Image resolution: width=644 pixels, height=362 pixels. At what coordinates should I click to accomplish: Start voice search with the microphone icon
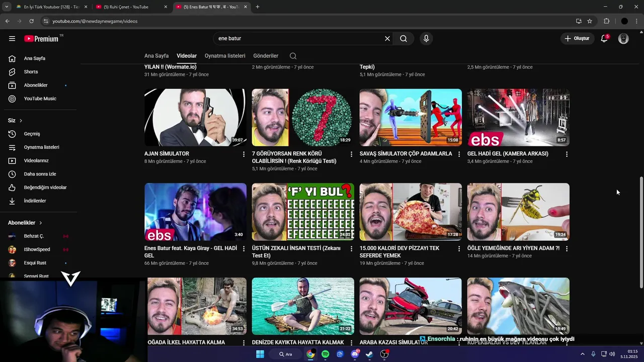[426, 39]
